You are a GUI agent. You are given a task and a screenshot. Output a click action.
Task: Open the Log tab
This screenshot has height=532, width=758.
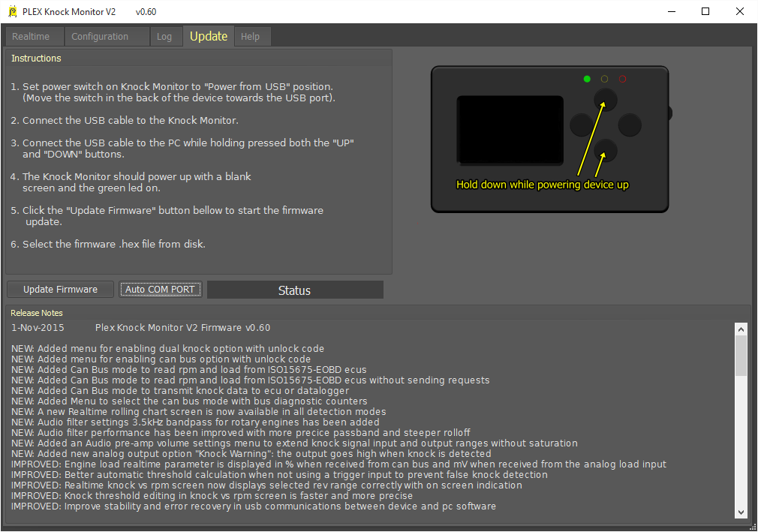tap(166, 37)
